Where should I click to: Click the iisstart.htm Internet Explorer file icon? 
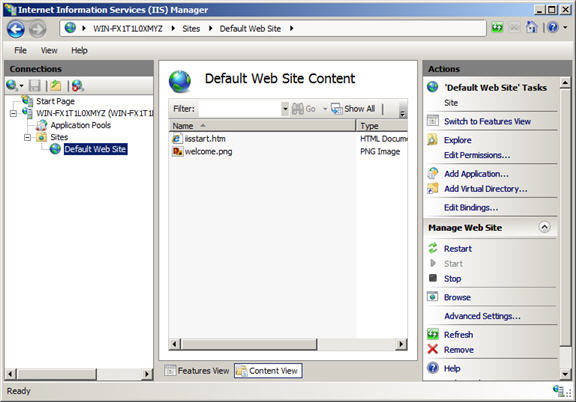177,139
